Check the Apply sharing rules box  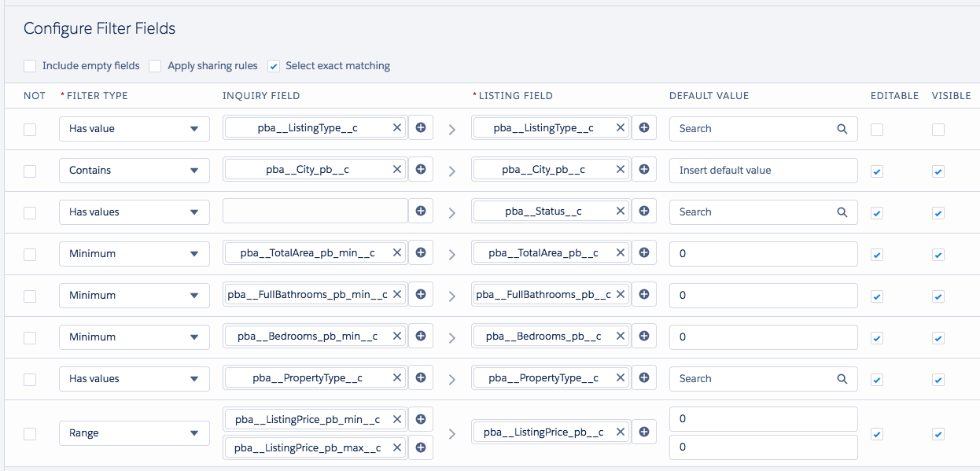155,66
